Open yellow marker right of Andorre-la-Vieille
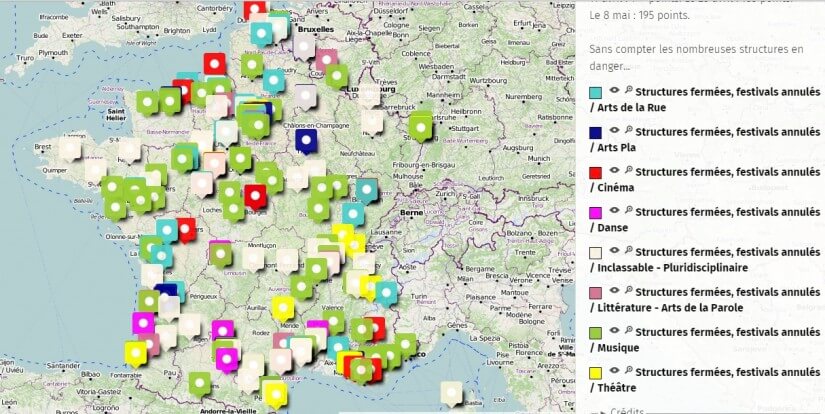Image resolution: width=825 pixels, height=414 pixels. tap(276, 395)
